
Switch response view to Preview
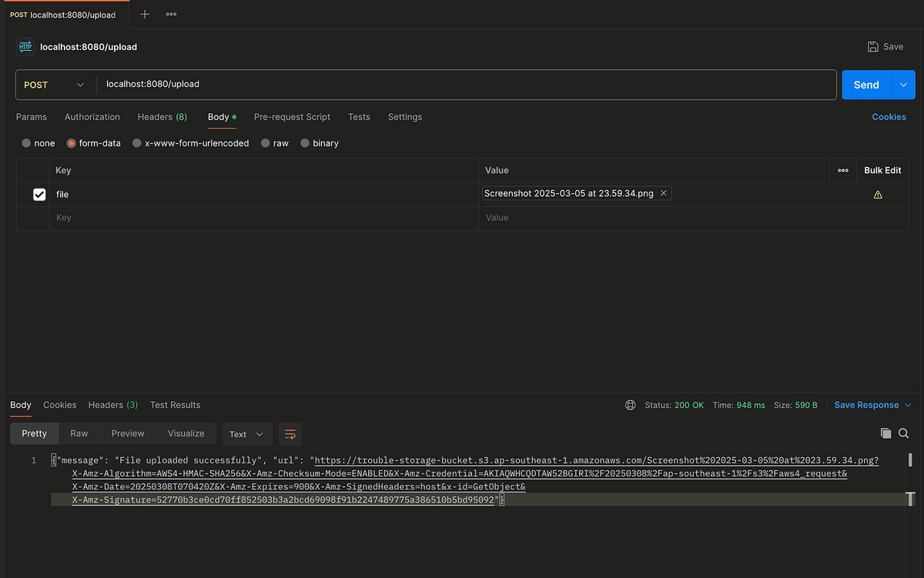coord(128,433)
